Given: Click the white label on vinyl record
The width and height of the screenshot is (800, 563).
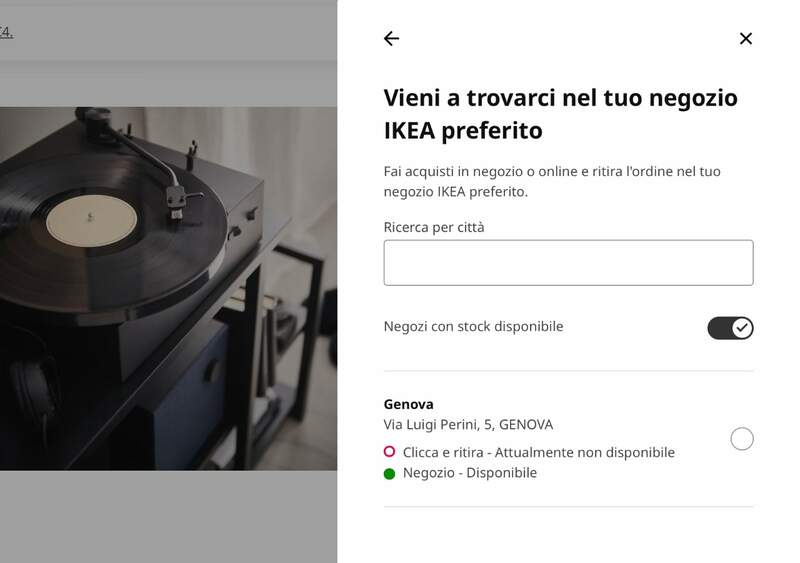Looking at the screenshot, I should point(91,220).
